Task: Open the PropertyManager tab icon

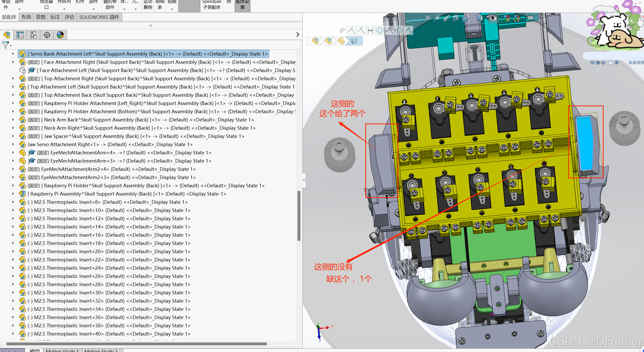Action: [20, 35]
